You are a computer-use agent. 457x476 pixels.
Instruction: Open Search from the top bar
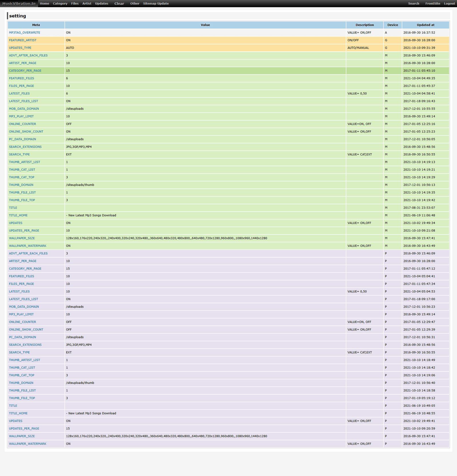413,4
